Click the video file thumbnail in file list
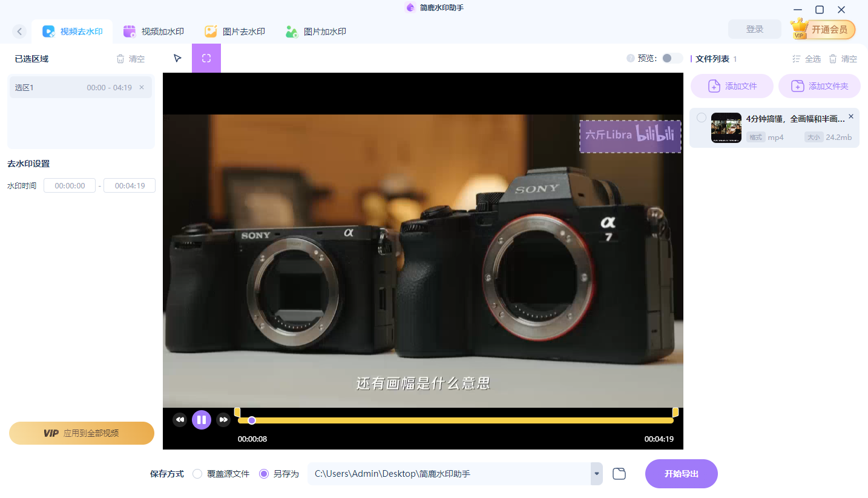The height and width of the screenshot is (498, 868). click(726, 128)
